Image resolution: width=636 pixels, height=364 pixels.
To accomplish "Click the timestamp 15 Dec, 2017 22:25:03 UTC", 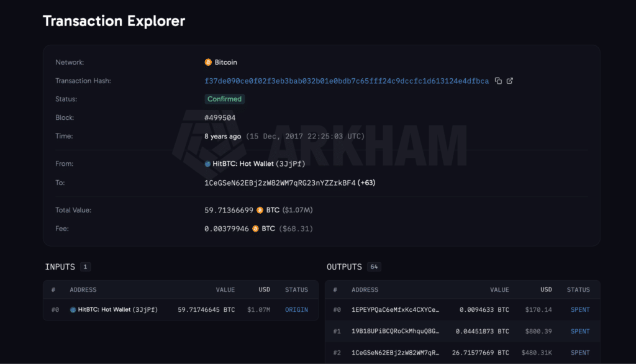I will coord(306,137).
